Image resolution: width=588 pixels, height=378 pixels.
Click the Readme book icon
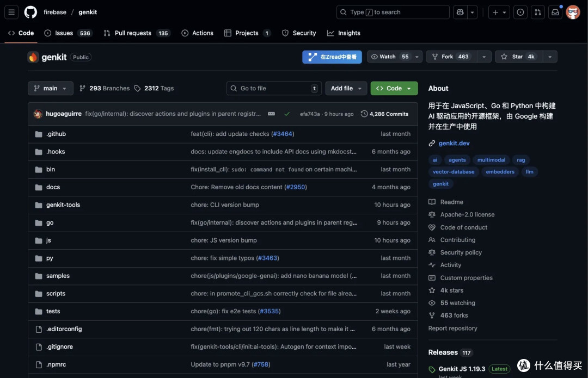point(432,202)
